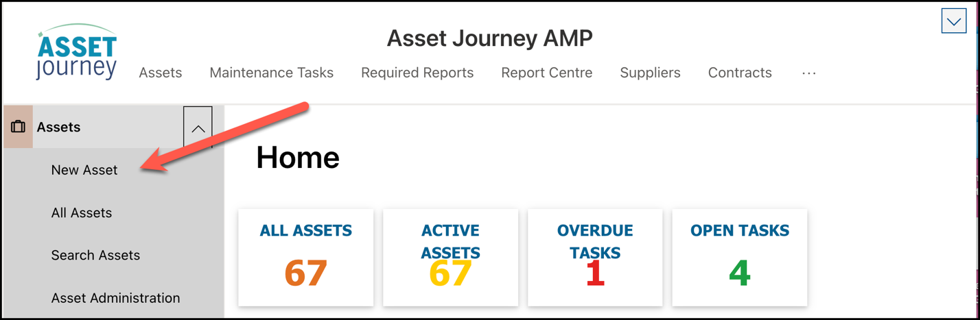Choose Search Assets in sidebar
The image size is (980, 320).
click(95, 255)
